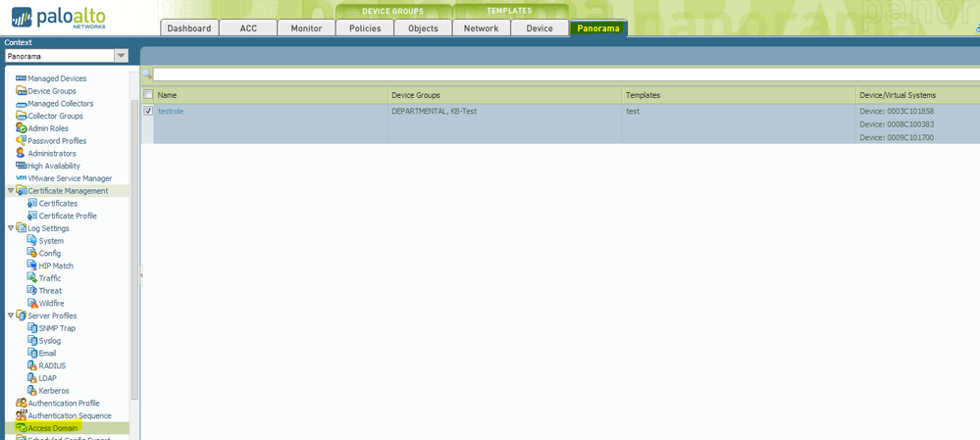Viewport: 980px width, 440px height.
Task: Click the LDAP server profile icon
Action: 31,378
